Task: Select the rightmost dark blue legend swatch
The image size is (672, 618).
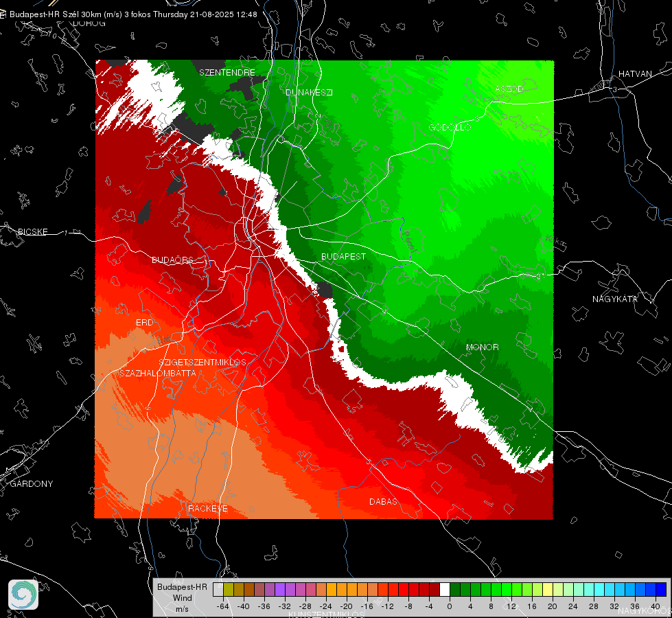Action: coord(661,589)
